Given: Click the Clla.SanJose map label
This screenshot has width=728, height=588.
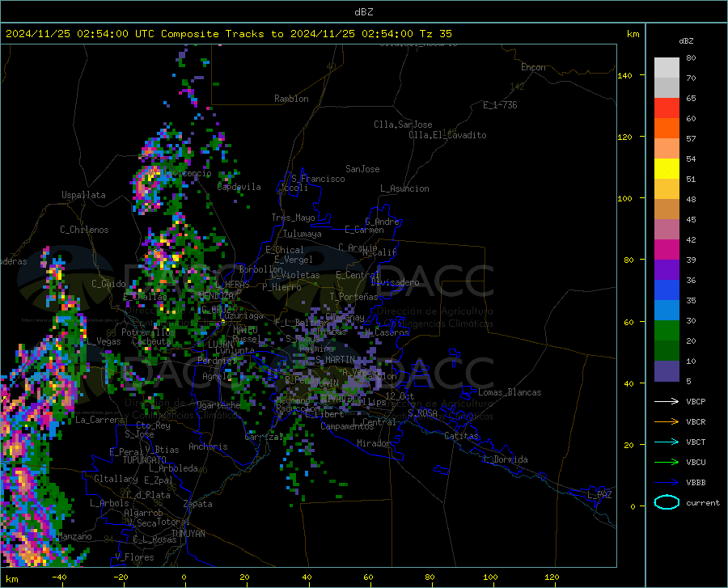Looking at the screenshot, I should tap(403, 125).
